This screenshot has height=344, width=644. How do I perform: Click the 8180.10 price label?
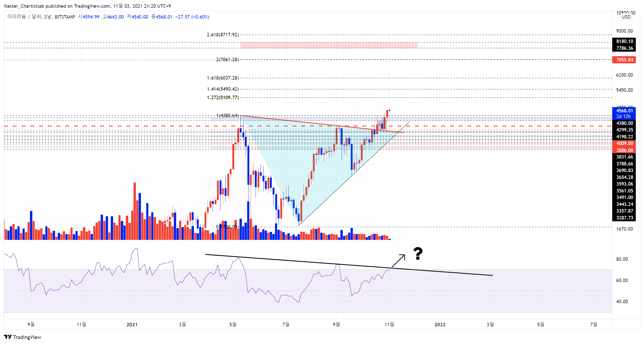pos(624,41)
